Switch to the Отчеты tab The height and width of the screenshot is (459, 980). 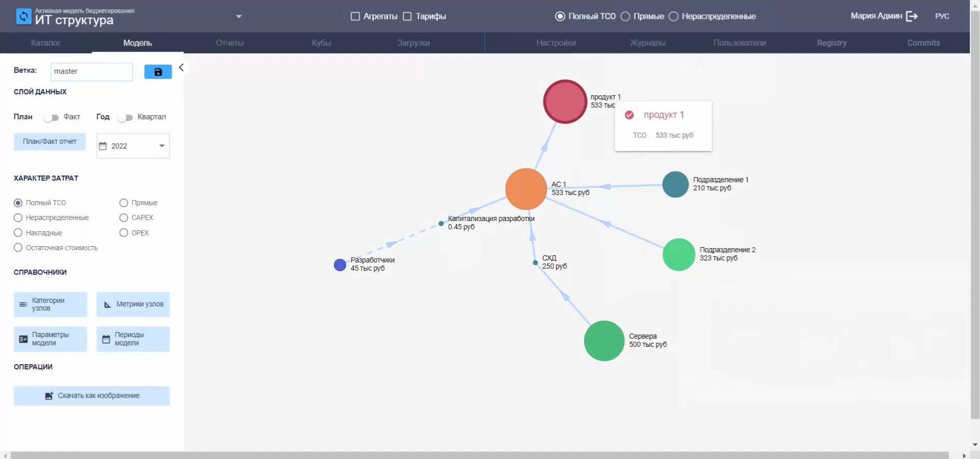[230, 43]
